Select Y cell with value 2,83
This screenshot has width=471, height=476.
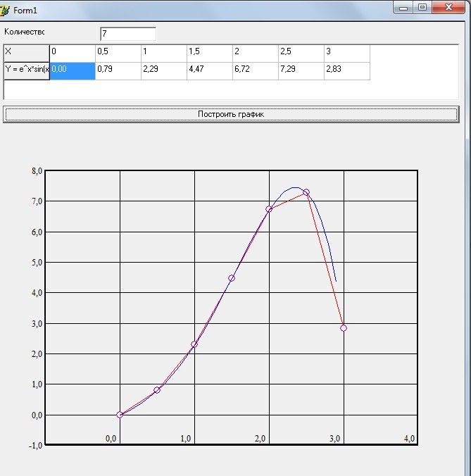[x=347, y=71]
